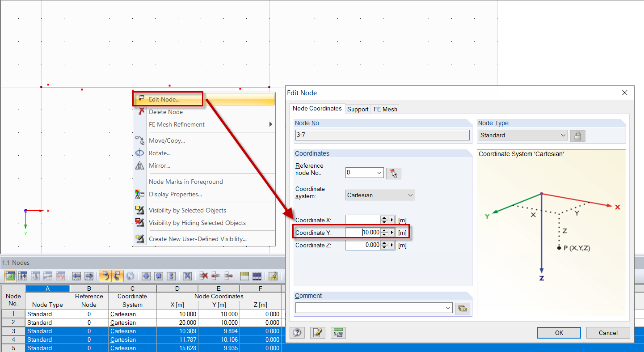The height and width of the screenshot is (352, 644).
Task: Click the crossed-out blue X table icon
Action: point(187,276)
